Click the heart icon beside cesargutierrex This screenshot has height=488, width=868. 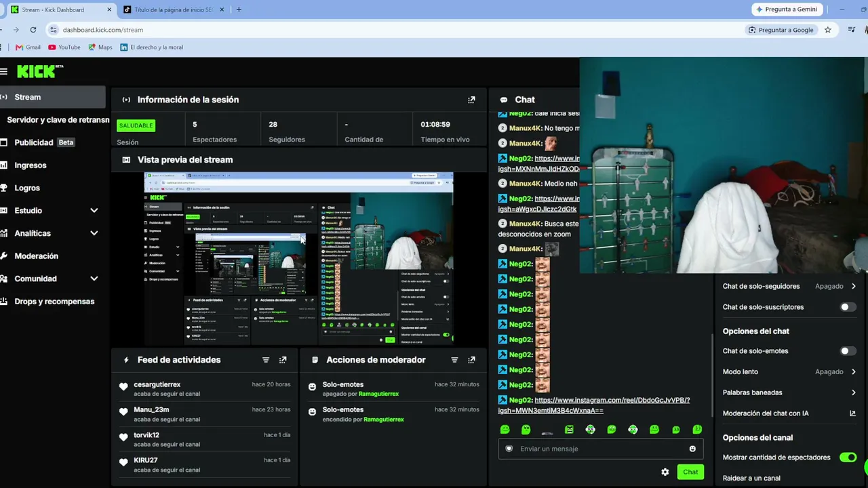tap(123, 387)
